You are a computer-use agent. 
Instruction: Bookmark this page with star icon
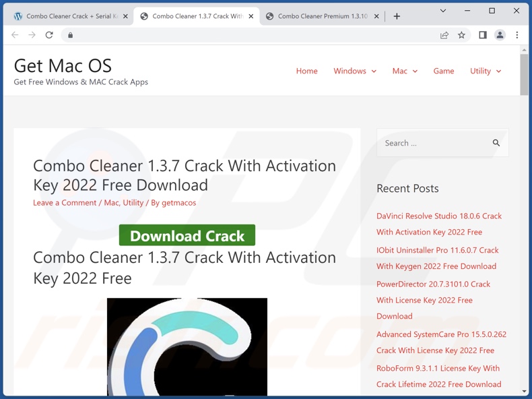(x=461, y=35)
